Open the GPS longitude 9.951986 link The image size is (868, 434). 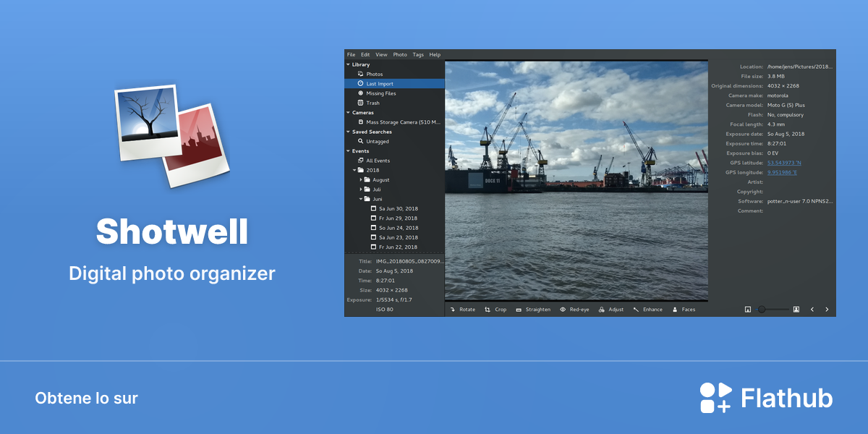coord(782,172)
